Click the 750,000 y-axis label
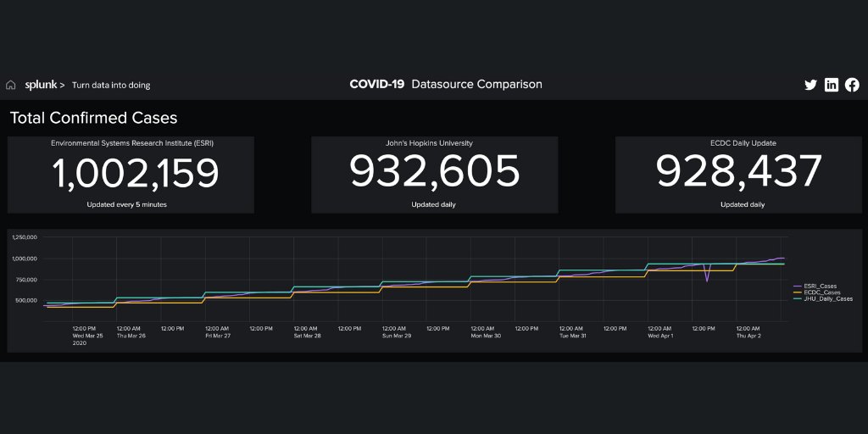The height and width of the screenshot is (434, 868). click(x=26, y=280)
